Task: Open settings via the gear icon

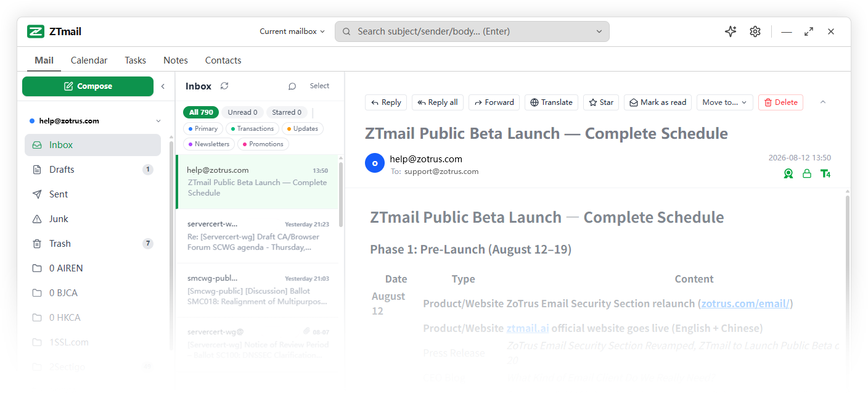Action: (755, 31)
